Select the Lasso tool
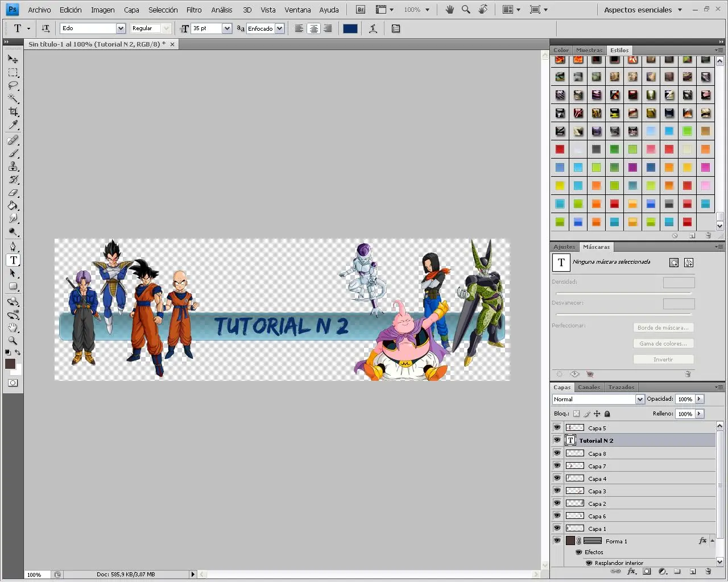This screenshot has width=728, height=582. tap(13, 86)
